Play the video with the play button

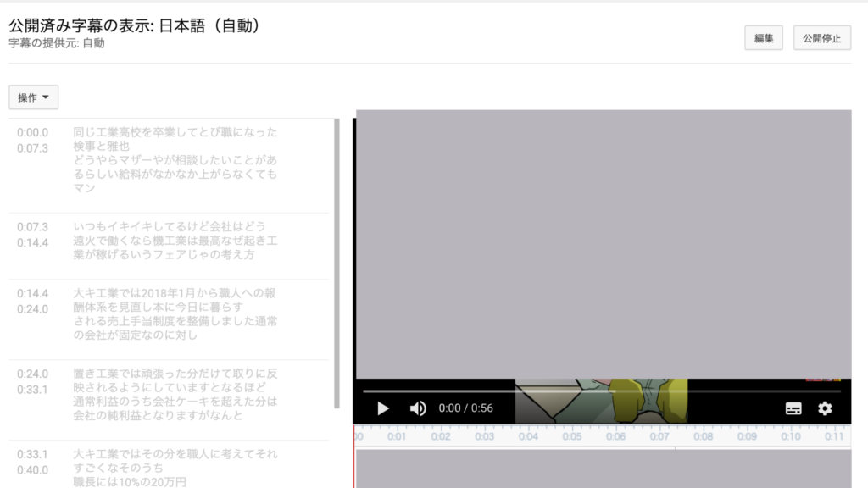382,408
